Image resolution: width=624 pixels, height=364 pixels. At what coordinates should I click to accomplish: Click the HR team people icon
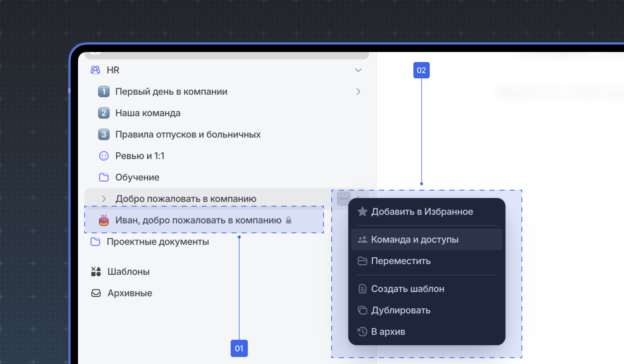[95, 70]
